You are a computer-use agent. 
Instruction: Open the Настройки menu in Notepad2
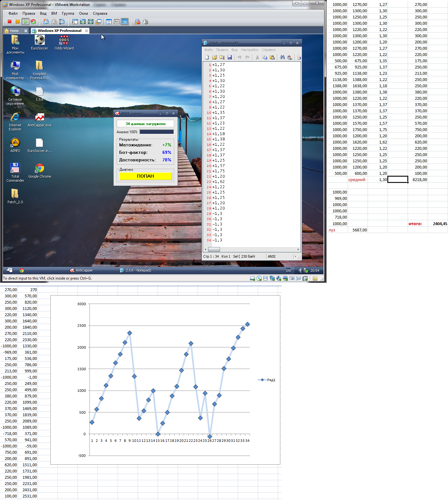[x=250, y=50]
